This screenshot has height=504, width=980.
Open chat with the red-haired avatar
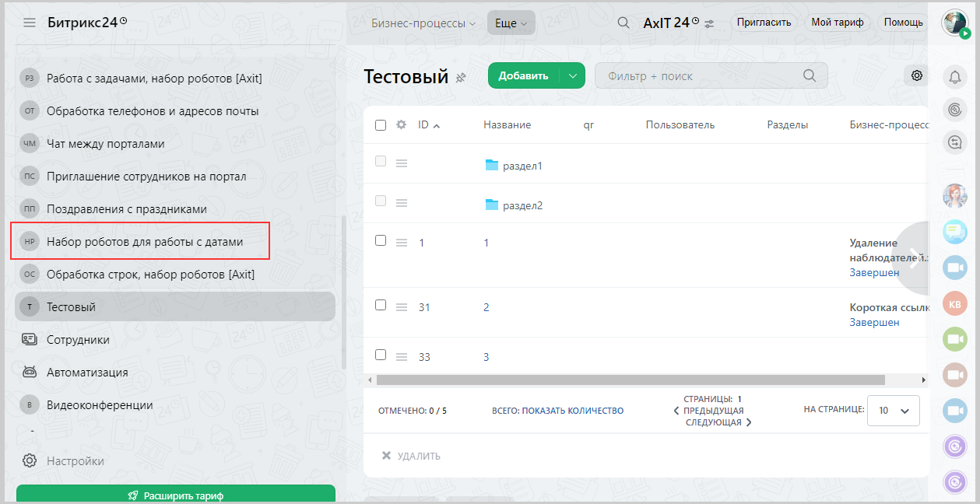955,196
